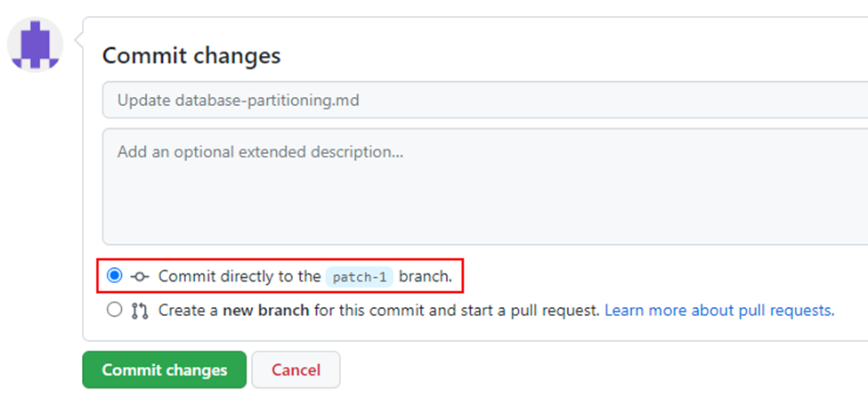Click the "Commit directly to the" label text
The height and width of the screenshot is (406, 868).
[x=239, y=276]
